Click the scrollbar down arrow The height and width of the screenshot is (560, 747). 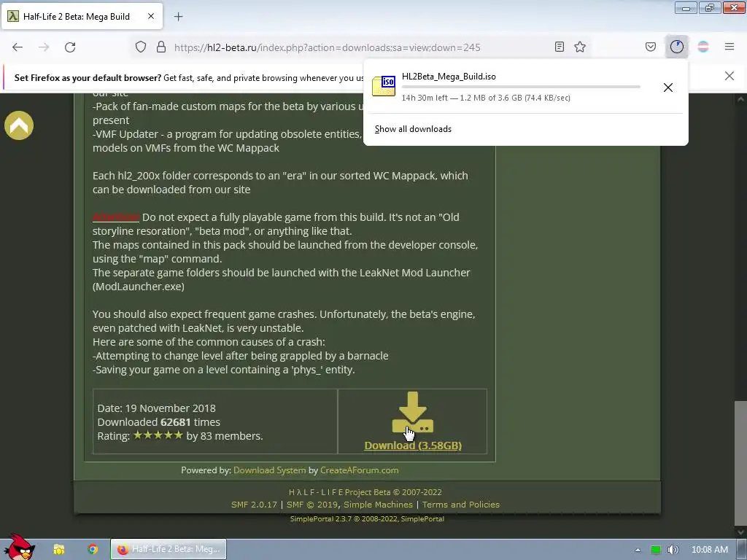(740, 532)
